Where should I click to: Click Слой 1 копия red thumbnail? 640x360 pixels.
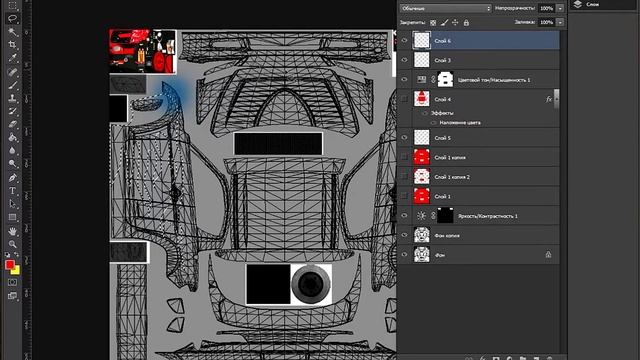pos(421,157)
